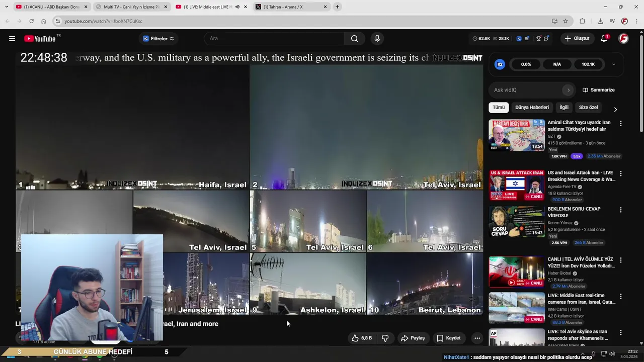Screen dimensions: 644x362
Task: Submit Ask vidIQ question arrow
Action: point(569,90)
